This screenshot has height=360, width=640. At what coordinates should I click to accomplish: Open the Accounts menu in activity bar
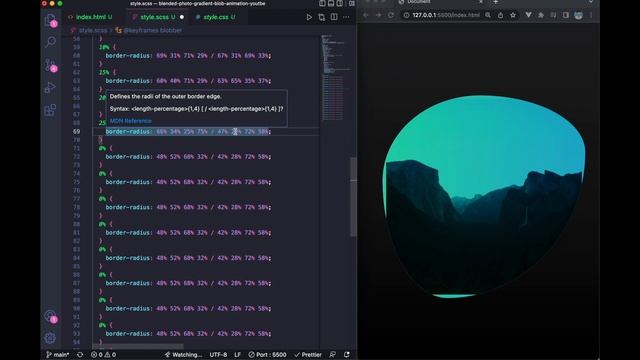point(51,316)
